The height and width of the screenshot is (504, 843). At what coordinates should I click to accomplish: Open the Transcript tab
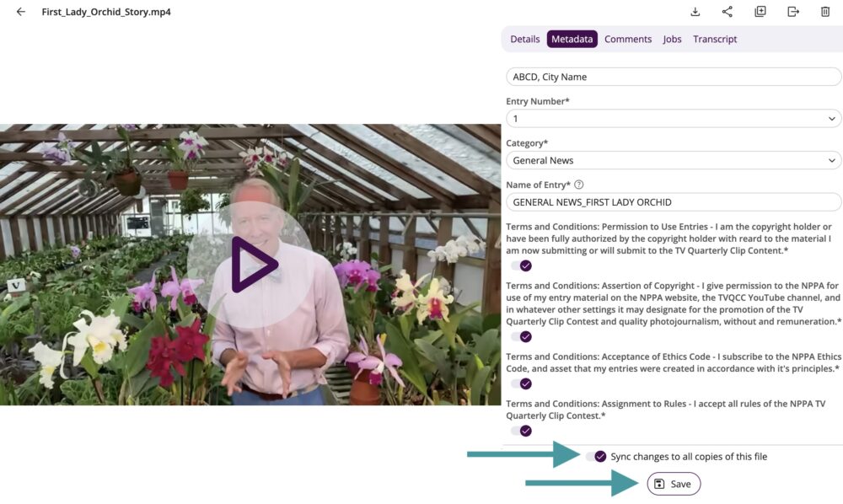tap(715, 39)
